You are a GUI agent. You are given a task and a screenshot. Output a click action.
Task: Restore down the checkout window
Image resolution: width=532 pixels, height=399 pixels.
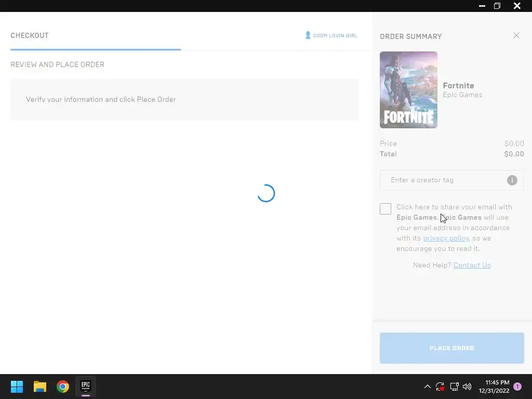pyautogui.click(x=497, y=6)
